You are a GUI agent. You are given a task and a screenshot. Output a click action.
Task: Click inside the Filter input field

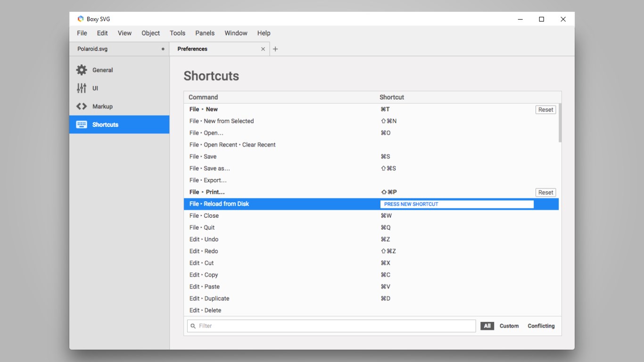point(330,326)
